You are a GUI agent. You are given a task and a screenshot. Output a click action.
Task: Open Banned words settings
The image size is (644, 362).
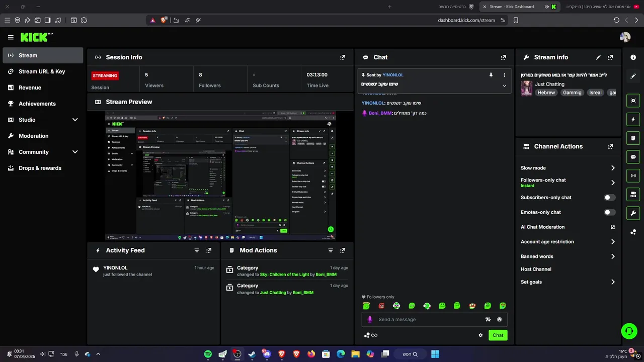[x=568, y=256]
